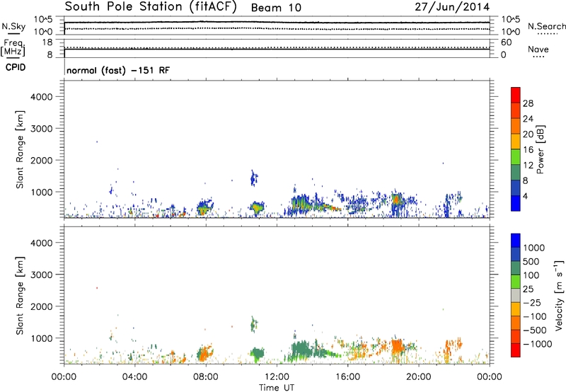Click the '-25' Velocity colorbar label
Screen dimensions: 566x392
pyautogui.click(x=532, y=302)
